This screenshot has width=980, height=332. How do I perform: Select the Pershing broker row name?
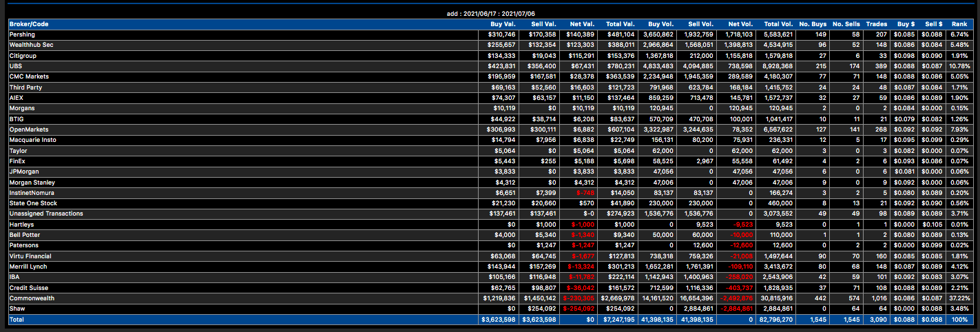click(22, 34)
